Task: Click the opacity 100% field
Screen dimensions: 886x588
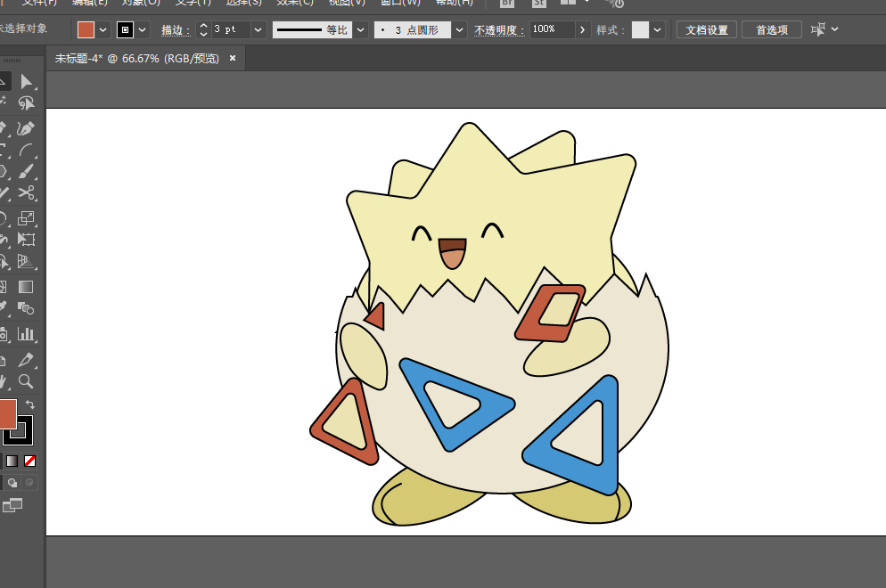Action: (553, 30)
